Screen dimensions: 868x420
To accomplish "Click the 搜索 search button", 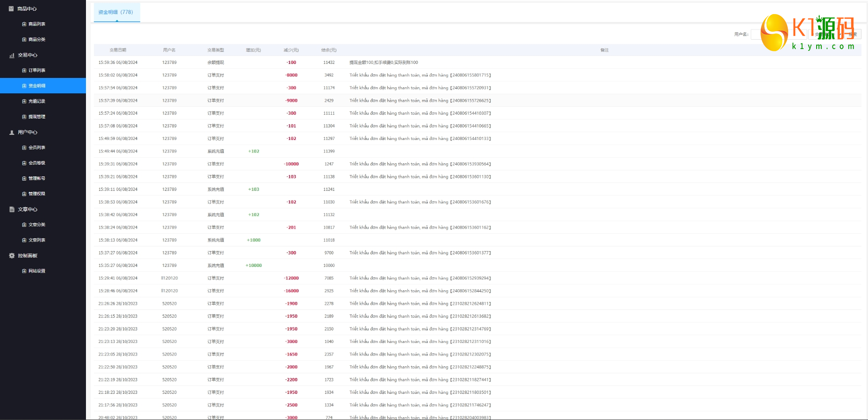I will click(853, 35).
